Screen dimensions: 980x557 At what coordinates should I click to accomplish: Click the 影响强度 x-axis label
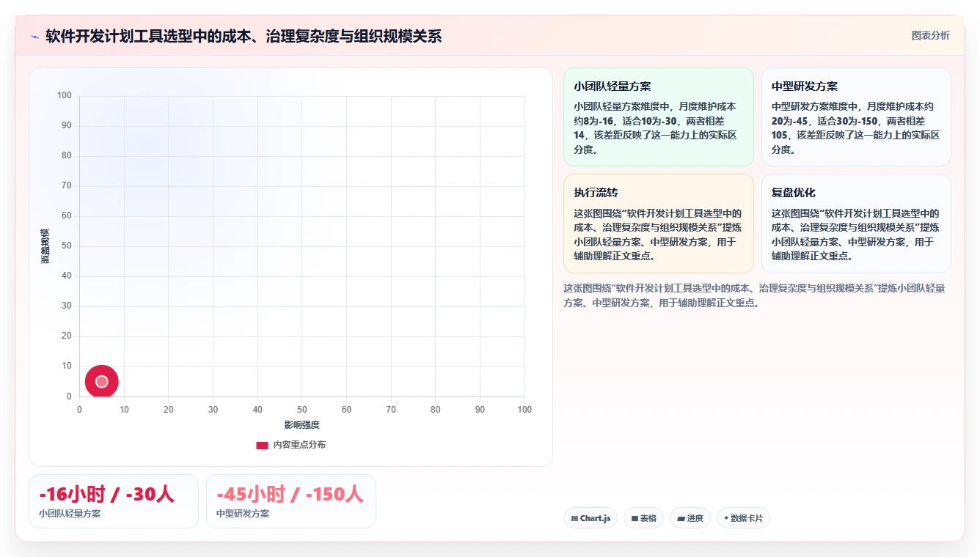coord(302,425)
